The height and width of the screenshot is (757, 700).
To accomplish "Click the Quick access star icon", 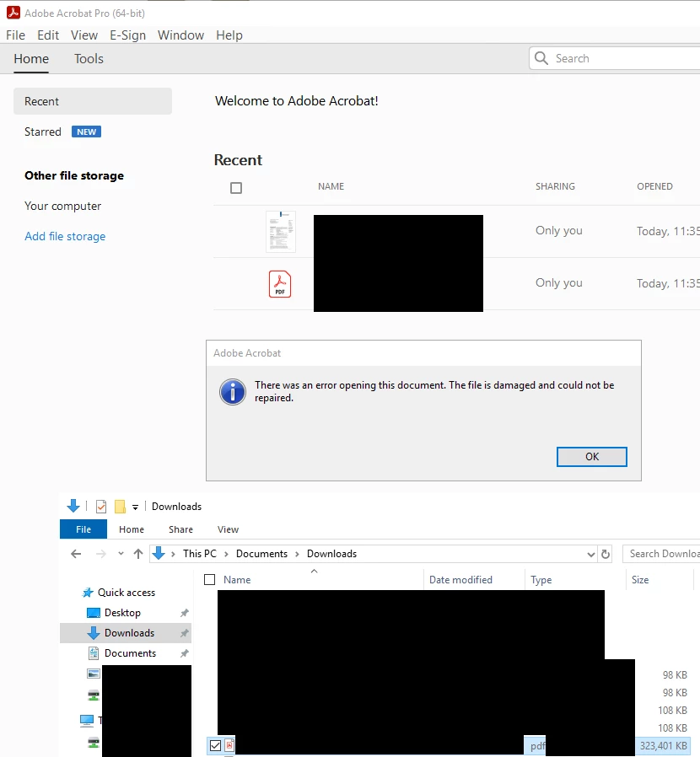I will pyautogui.click(x=88, y=593).
